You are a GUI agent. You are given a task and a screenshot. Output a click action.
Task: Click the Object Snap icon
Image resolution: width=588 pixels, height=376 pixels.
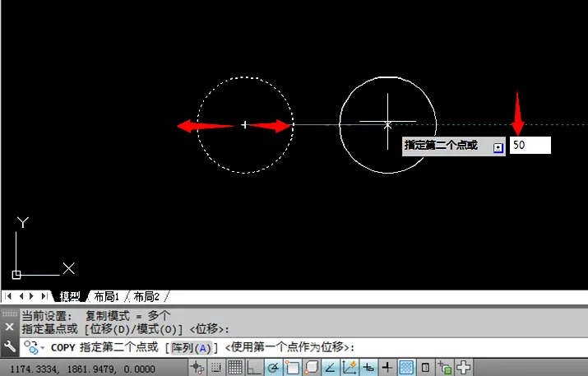click(293, 368)
